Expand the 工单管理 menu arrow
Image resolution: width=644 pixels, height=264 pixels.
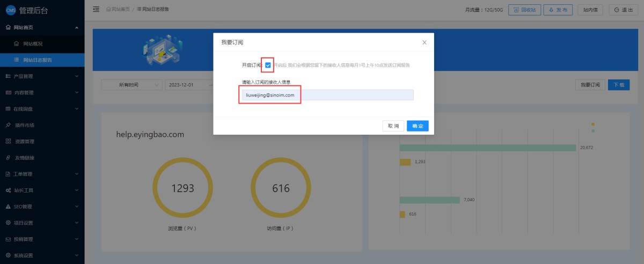point(77,174)
